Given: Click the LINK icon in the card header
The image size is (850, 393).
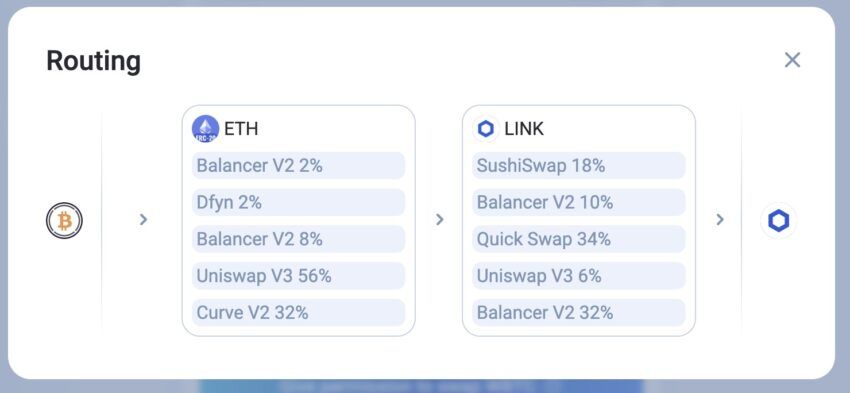Looking at the screenshot, I should coord(486,129).
